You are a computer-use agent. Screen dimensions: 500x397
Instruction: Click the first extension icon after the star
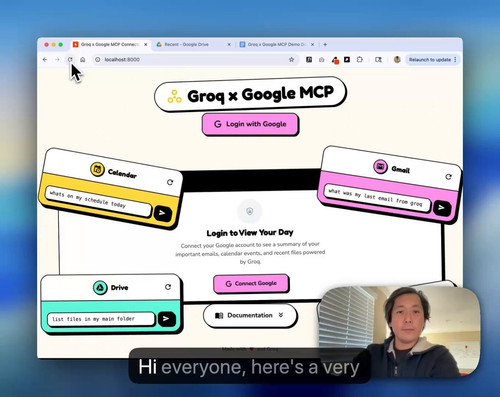pos(309,60)
